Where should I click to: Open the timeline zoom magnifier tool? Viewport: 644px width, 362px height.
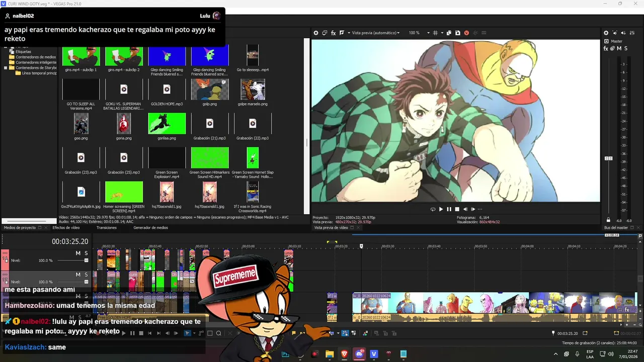(219, 333)
